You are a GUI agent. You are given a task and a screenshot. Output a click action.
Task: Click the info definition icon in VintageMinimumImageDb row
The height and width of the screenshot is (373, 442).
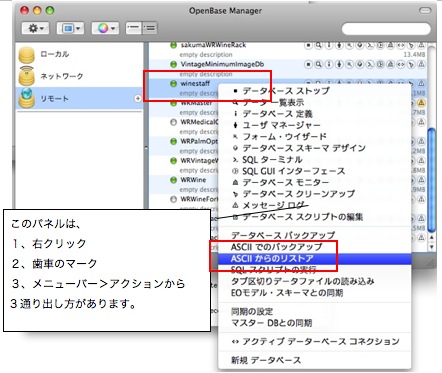[x=329, y=64]
